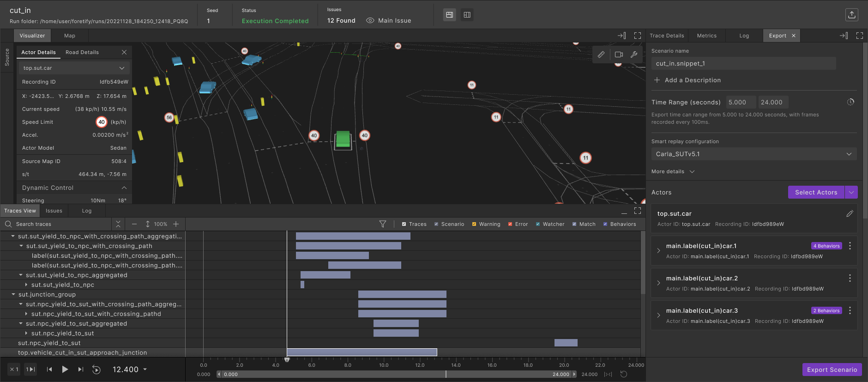The image size is (868, 382).
Task: Click the export upload icon at top right
Action: click(x=851, y=15)
